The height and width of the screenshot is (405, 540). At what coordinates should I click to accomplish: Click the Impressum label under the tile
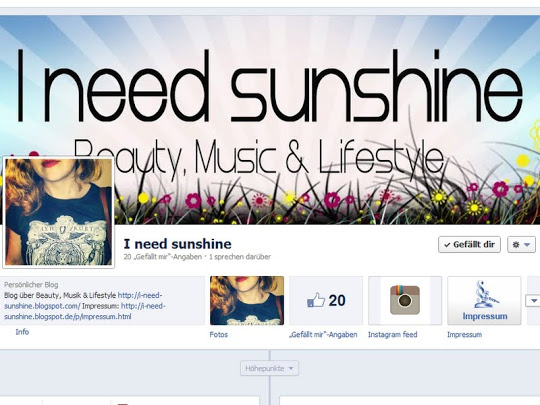[464, 334]
